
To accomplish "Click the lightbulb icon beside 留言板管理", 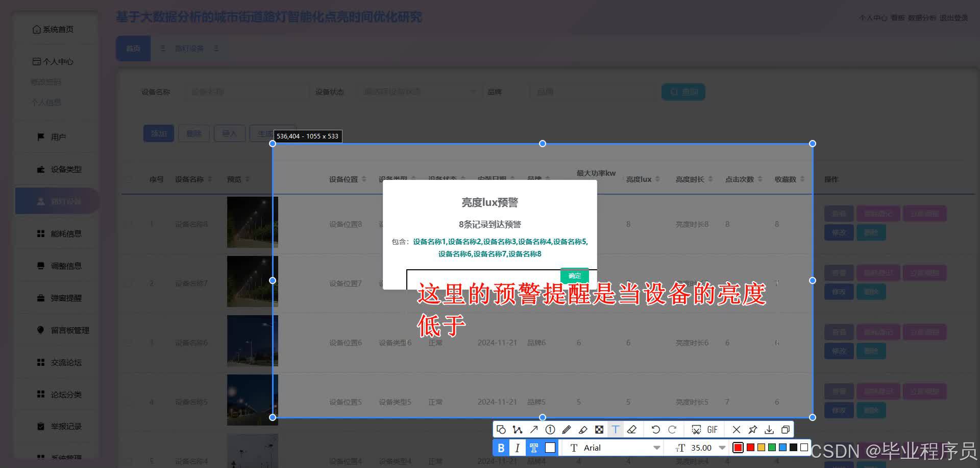I will tap(41, 330).
